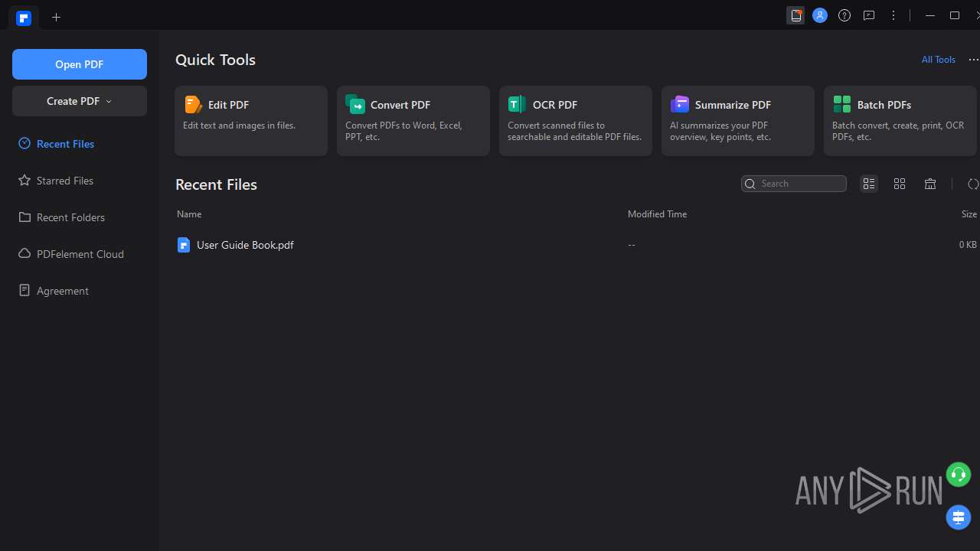Minimize the PDFelement window
The image size is (980, 551).
(930, 15)
